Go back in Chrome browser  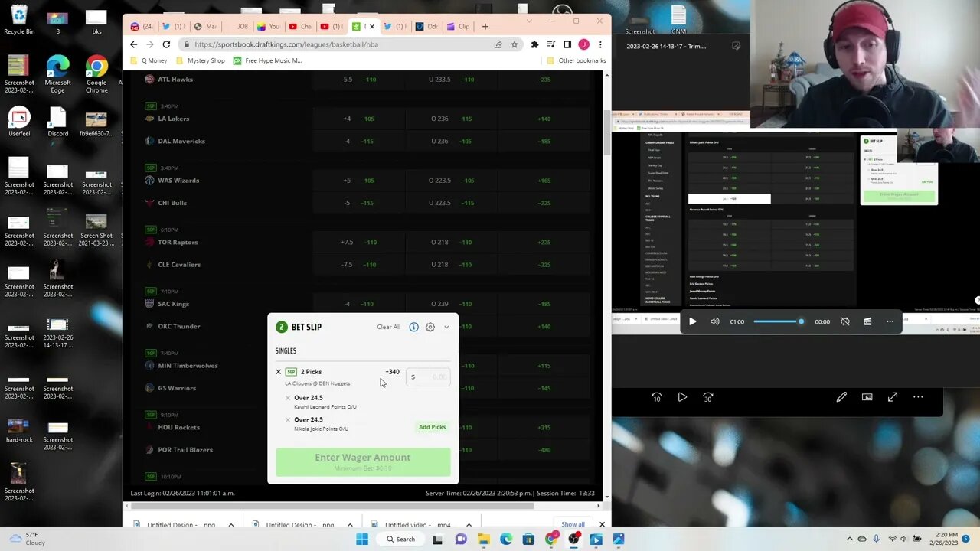[134, 44]
